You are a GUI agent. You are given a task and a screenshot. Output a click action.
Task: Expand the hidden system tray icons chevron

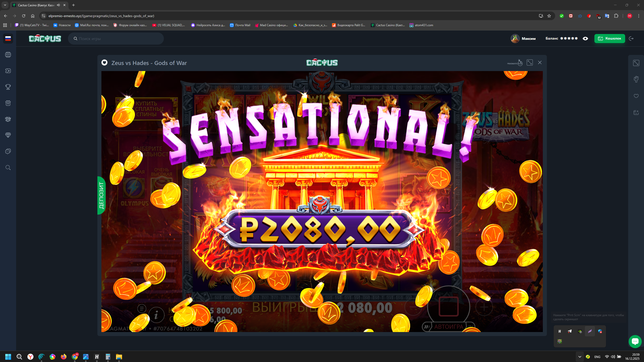(580, 357)
